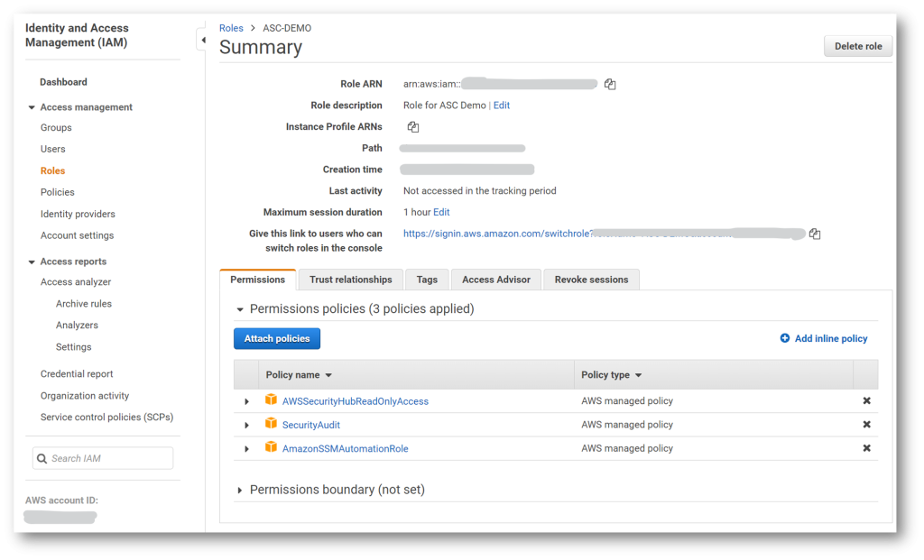Image resolution: width=924 pixels, height=560 pixels.
Task: Open the Credential report page
Action: coord(77,374)
